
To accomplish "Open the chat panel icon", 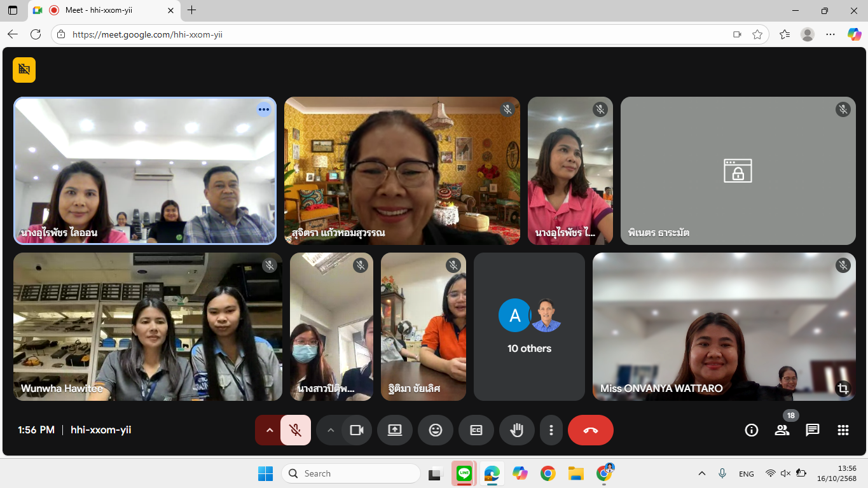I will click(812, 430).
